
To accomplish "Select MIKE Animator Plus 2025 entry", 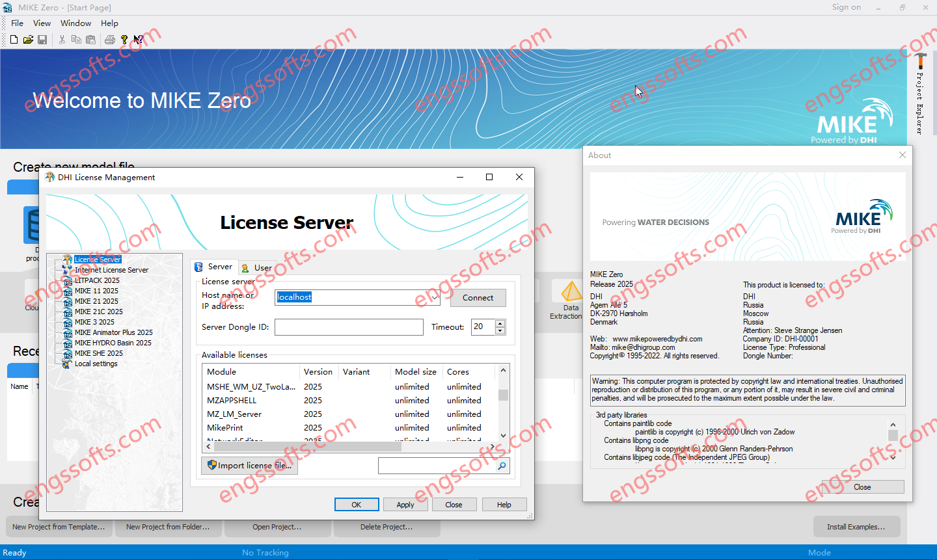I will [113, 332].
